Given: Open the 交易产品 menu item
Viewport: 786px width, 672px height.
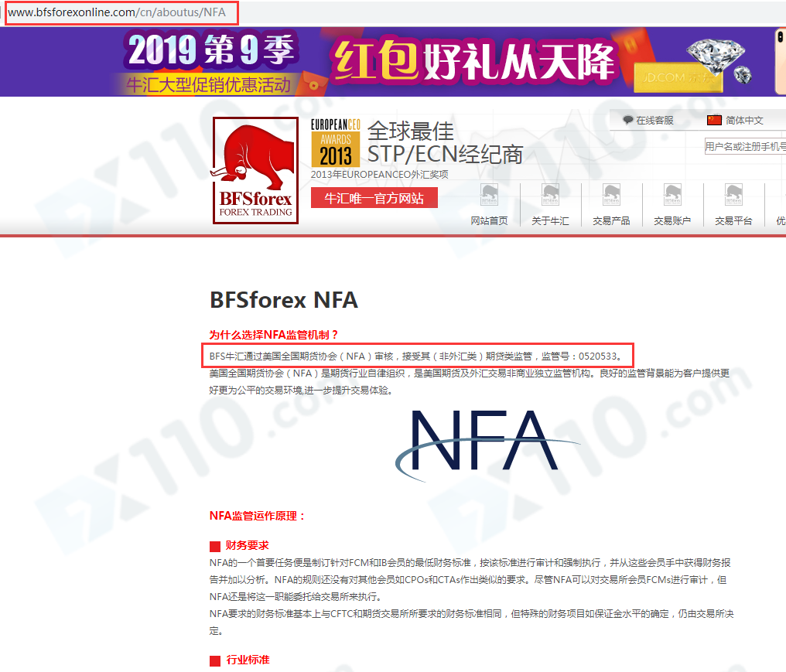Looking at the screenshot, I should click(x=612, y=221).
